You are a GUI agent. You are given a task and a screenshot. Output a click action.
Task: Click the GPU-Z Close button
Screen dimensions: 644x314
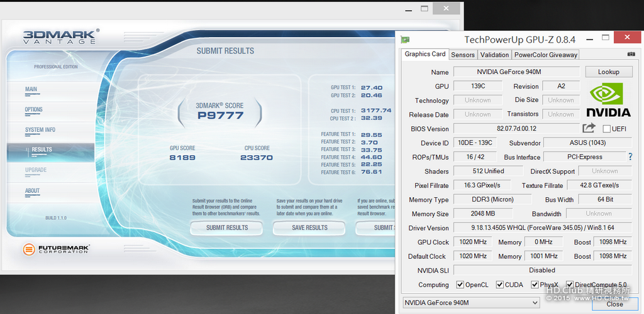pos(614,304)
